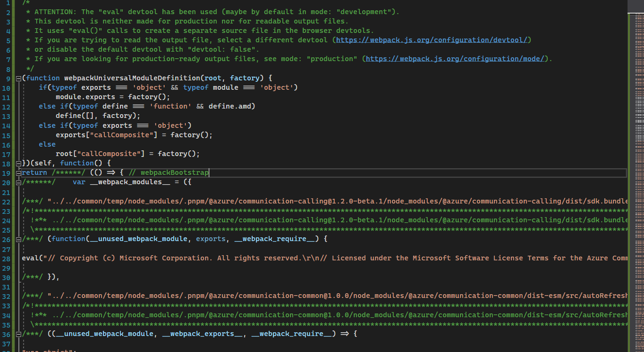The image size is (644, 352).
Task: Collapse the self-invoking function block at line 18
Action: 18,163
